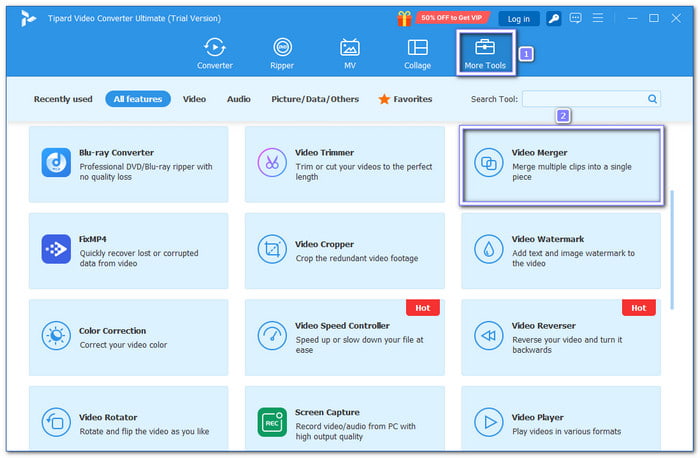Click the Screen Capture REC icon

272,422
